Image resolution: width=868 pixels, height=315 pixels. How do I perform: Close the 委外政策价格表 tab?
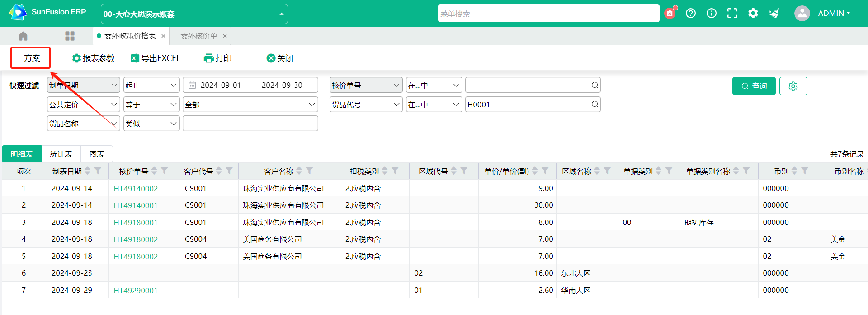click(x=163, y=36)
